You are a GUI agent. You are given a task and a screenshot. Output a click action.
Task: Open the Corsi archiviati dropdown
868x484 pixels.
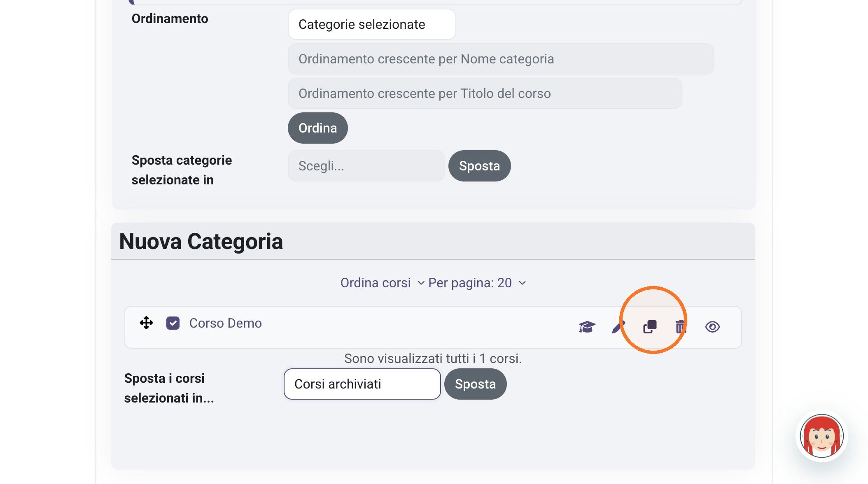[362, 384]
